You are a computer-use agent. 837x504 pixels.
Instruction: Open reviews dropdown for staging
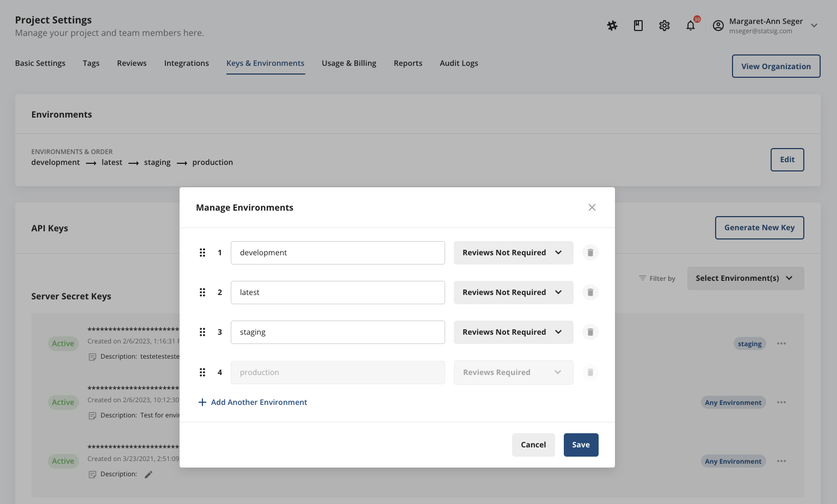coord(514,332)
